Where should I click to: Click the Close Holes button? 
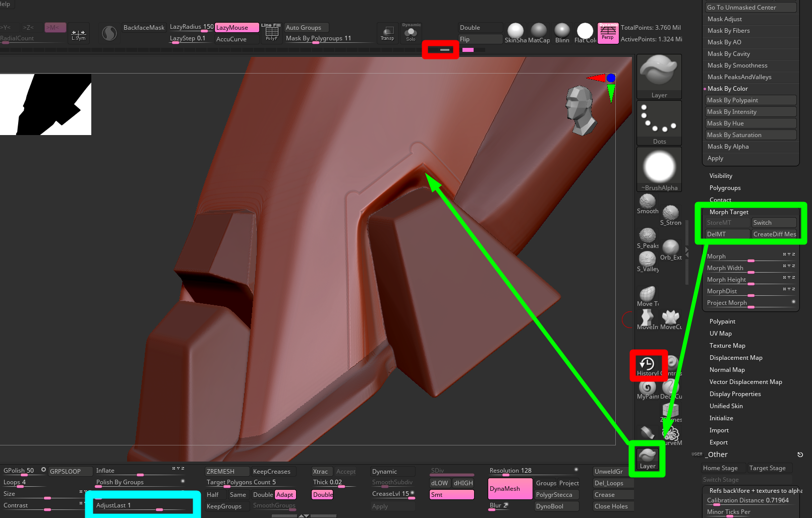coord(613,506)
